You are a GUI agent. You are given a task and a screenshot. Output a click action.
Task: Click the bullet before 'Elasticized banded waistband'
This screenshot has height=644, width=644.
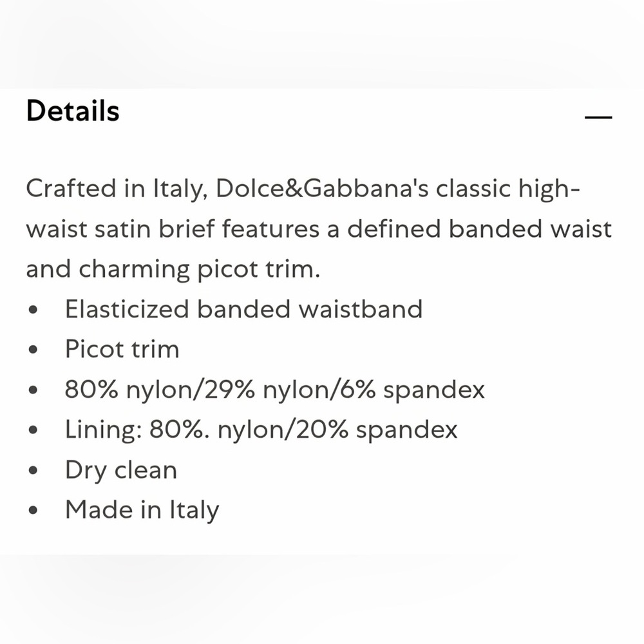33,311
